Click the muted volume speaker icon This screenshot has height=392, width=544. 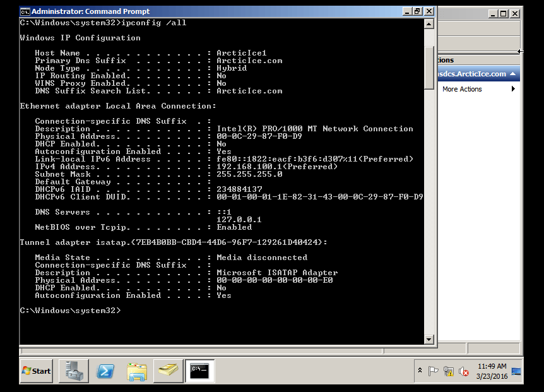click(464, 371)
